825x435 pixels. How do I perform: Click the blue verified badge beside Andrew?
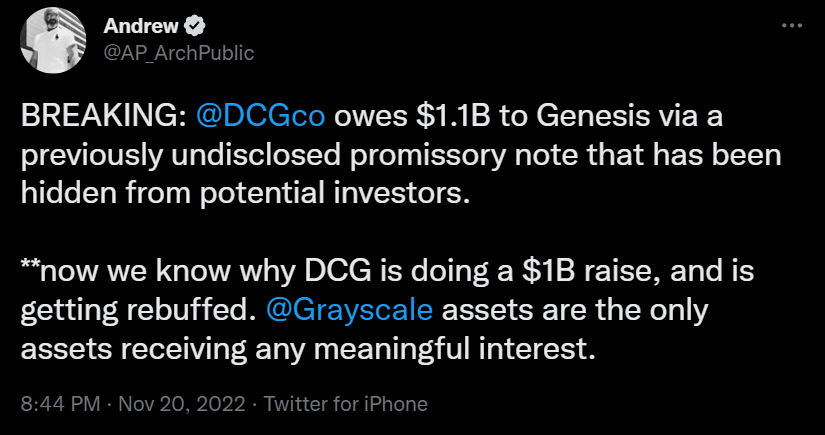click(x=195, y=26)
